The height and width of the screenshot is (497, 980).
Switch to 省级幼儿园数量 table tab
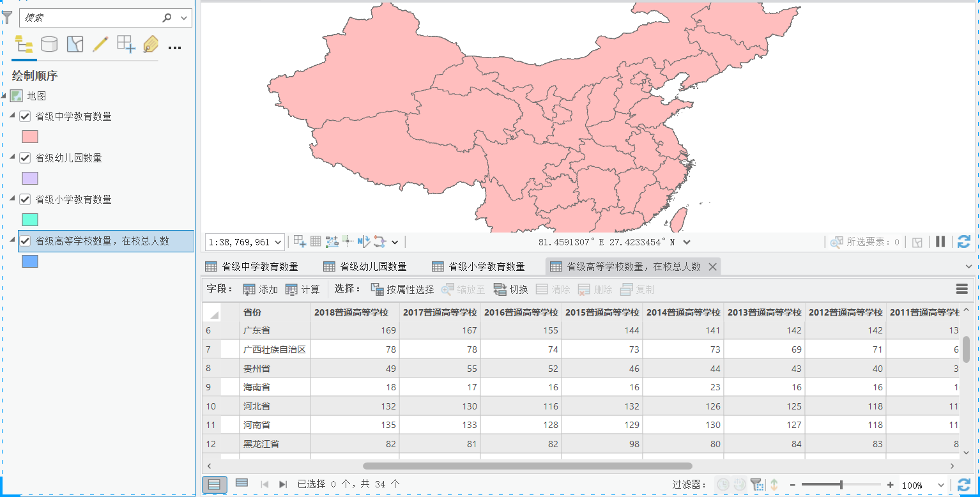365,266
